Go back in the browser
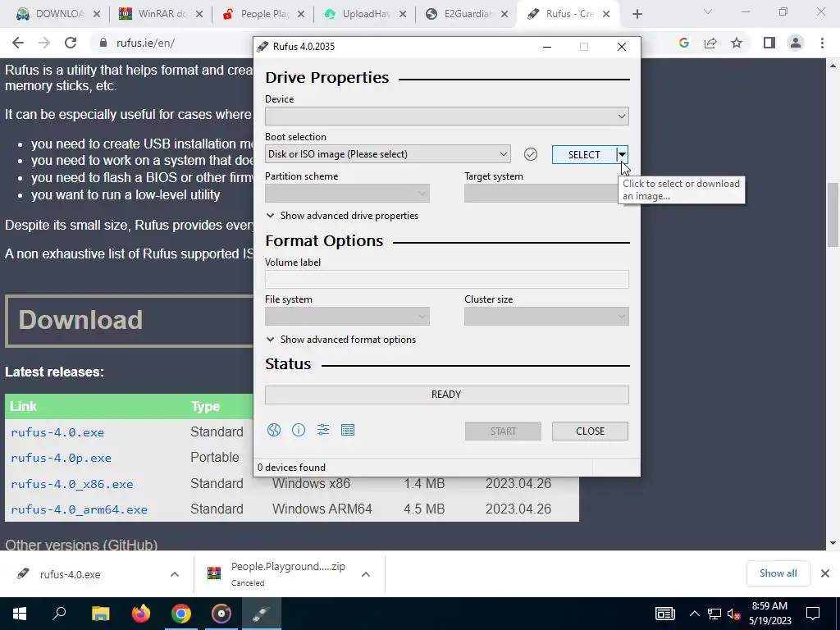 pos(18,43)
